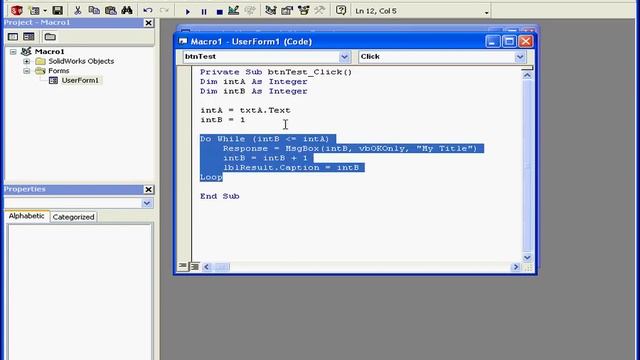640x360 pixels.
Task: Expand the SolidWorks Objects folder
Action: click(x=27, y=61)
